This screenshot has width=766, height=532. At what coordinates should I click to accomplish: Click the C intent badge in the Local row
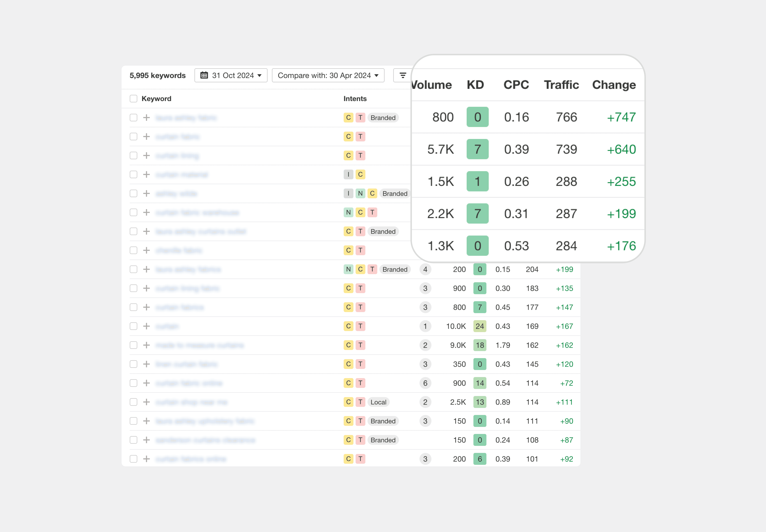click(348, 402)
